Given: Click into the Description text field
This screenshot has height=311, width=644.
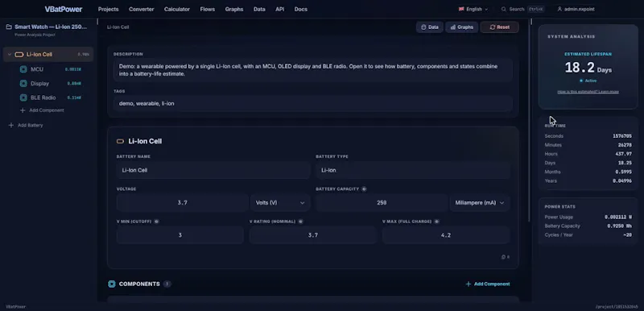Looking at the screenshot, I should coord(312,70).
